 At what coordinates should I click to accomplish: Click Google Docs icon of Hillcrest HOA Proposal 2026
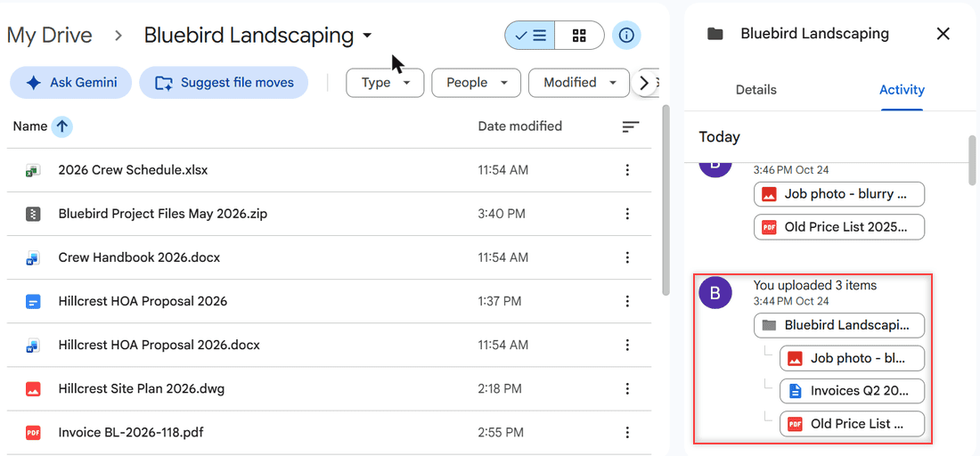[x=33, y=302]
